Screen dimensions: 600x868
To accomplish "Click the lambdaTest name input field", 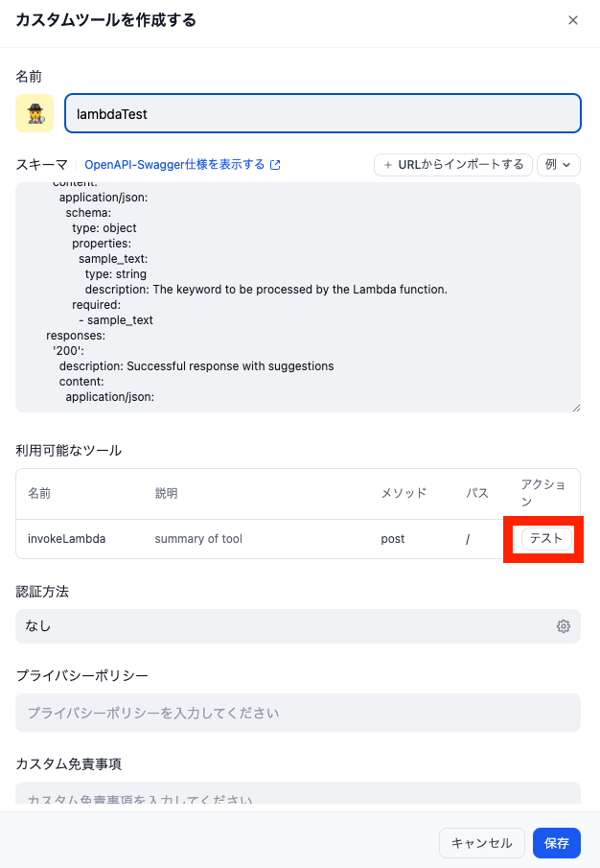I will pos(321,112).
